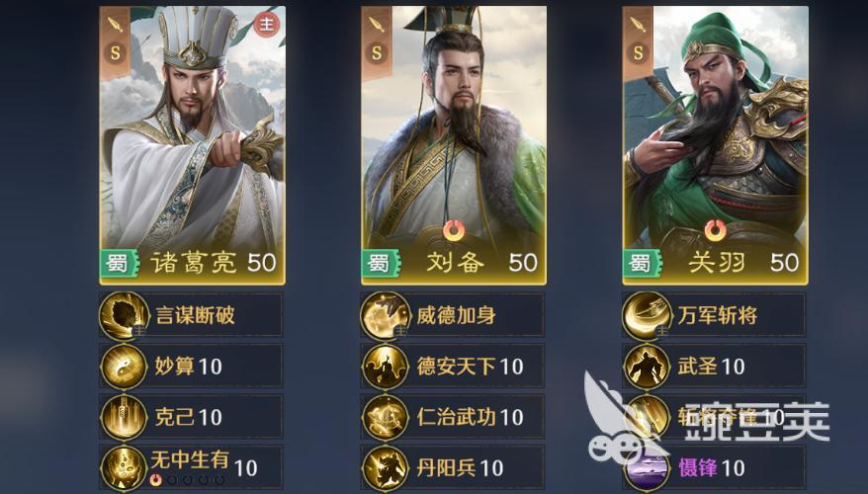Click the 蜀 faction tag on 刘备

click(381, 264)
